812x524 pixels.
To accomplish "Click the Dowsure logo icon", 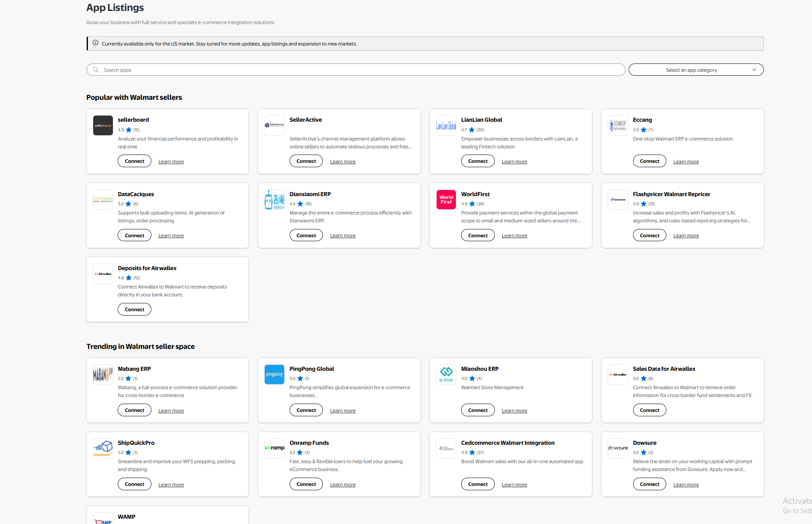I will 618,449.
